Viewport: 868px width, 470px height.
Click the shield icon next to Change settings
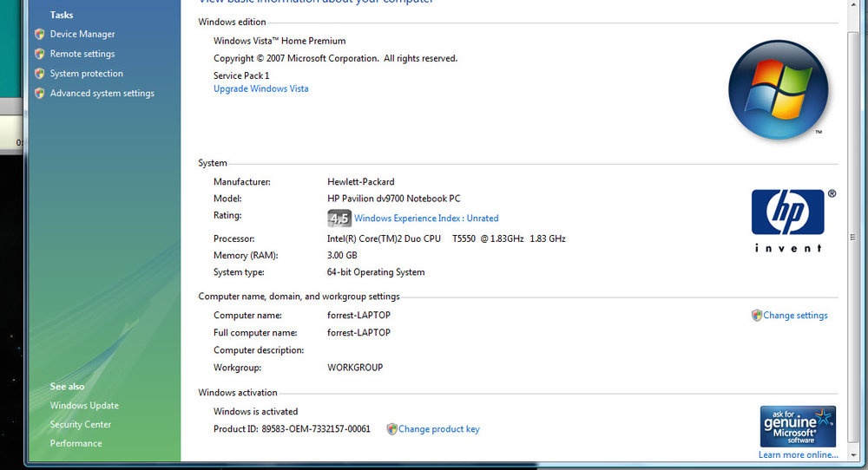click(757, 315)
